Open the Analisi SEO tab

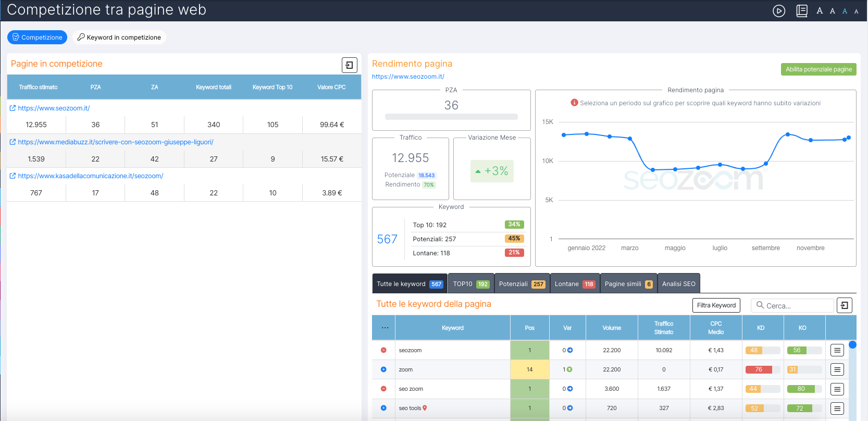click(x=678, y=284)
